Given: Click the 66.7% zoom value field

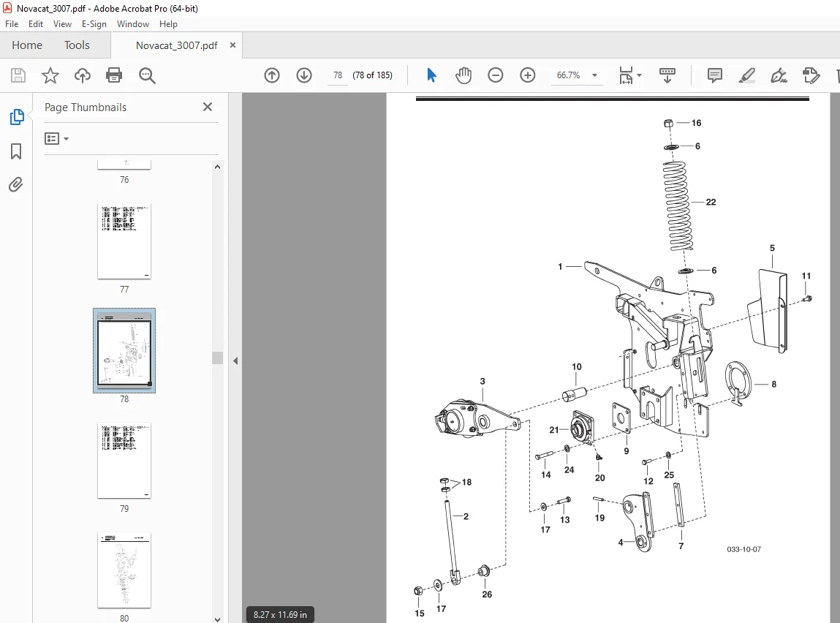Looking at the screenshot, I should coord(568,75).
